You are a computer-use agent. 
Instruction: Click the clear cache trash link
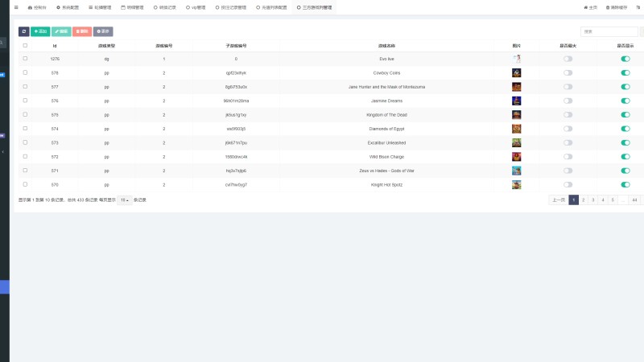[617, 7]
